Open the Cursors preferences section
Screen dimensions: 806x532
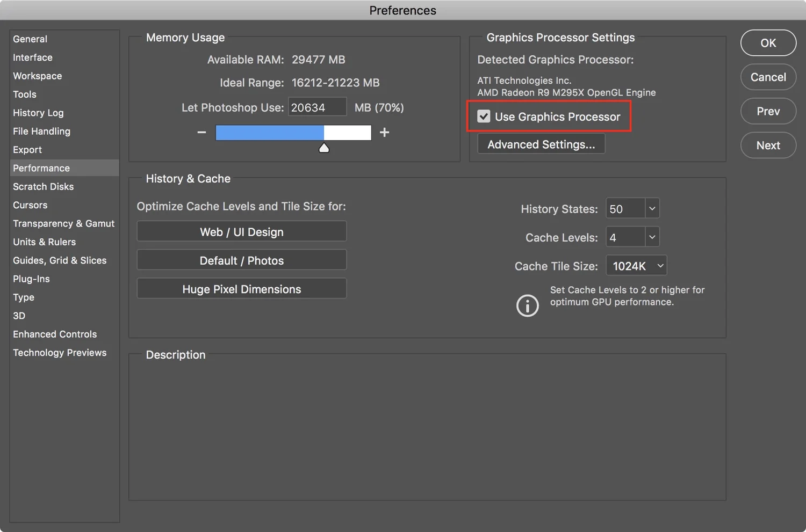[x=30, y=205]
